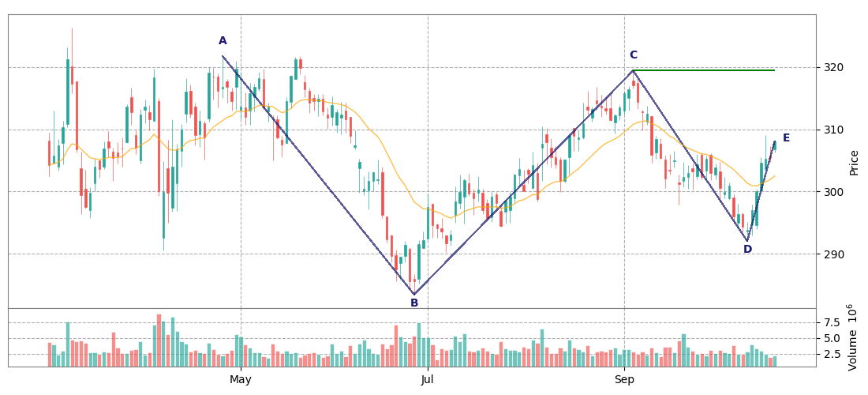The width and height of the screenshot is (868, 395).
Task: Click the May date axis label
Action: [x=241, y=379]
